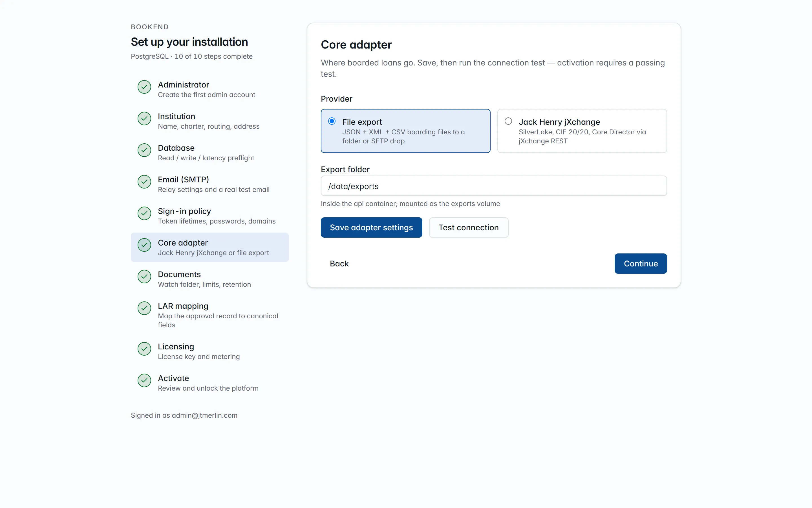Click the 'Export folder' field label
Viewport: 812px width, 508px height.
(x=345, y=169)
